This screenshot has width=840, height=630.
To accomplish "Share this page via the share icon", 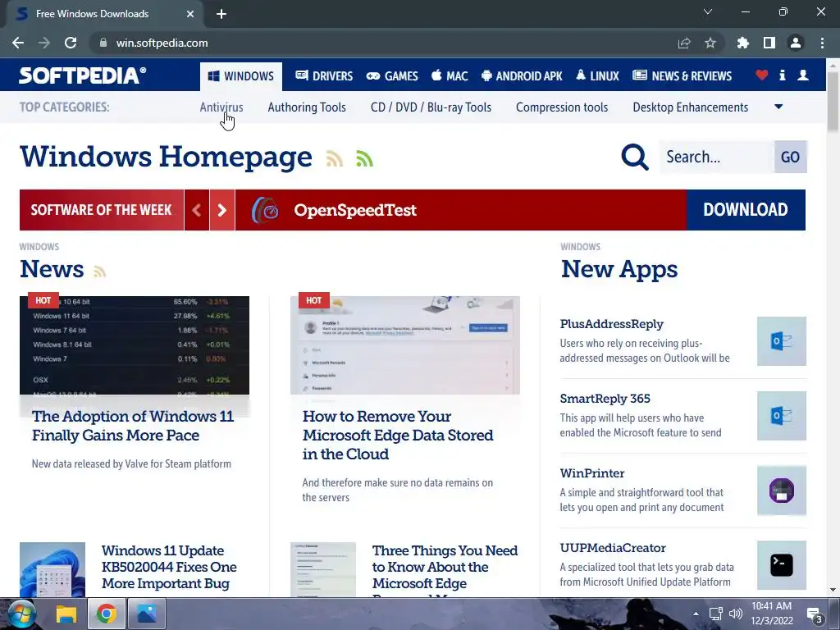I will [684, 43].
